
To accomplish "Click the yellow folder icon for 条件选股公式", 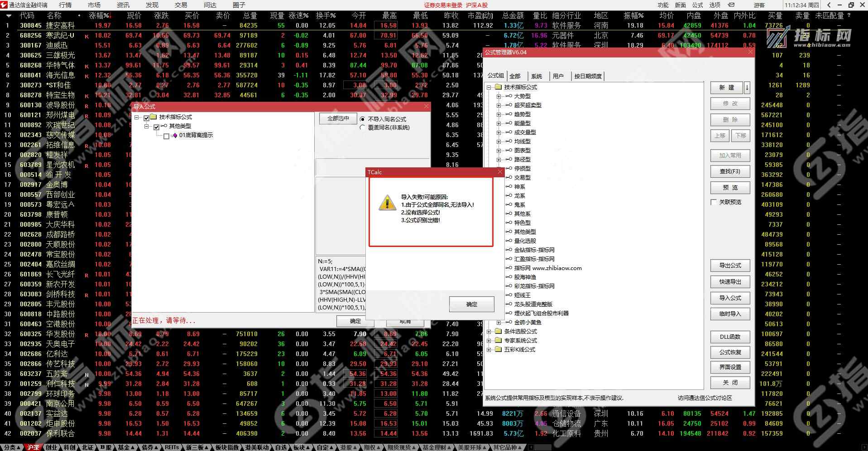I will (498, 331).
